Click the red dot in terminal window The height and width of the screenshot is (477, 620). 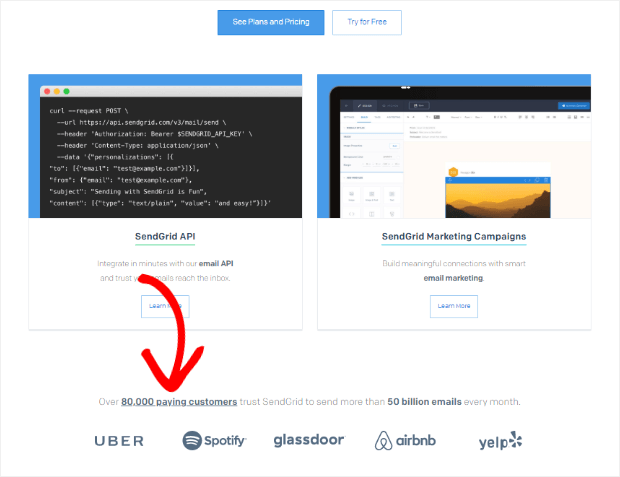47,91
